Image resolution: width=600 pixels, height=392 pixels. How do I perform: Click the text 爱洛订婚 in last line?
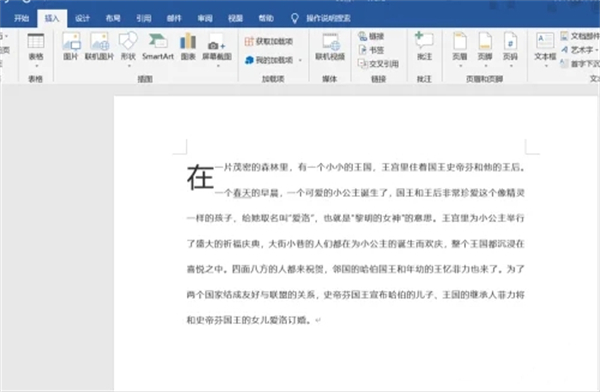(288, 320)
